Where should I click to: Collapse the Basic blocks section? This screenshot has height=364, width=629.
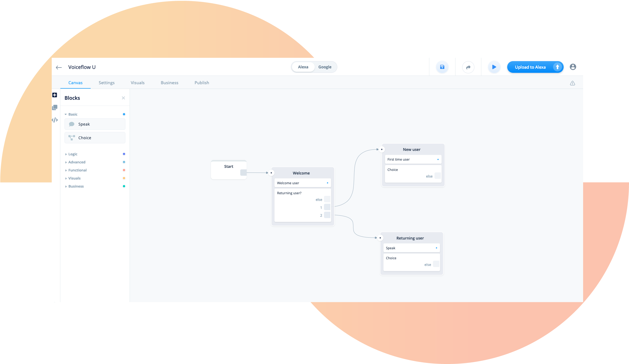pyautogui.click(x=66, y=114)
